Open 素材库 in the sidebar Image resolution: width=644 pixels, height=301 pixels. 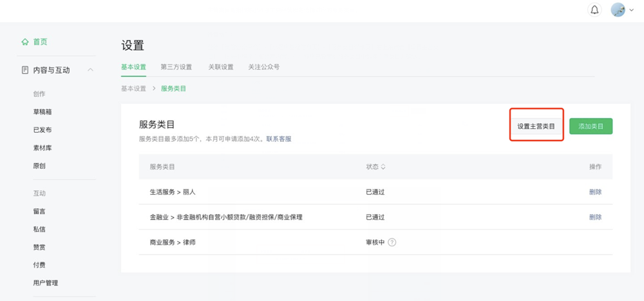click(43, 148)
